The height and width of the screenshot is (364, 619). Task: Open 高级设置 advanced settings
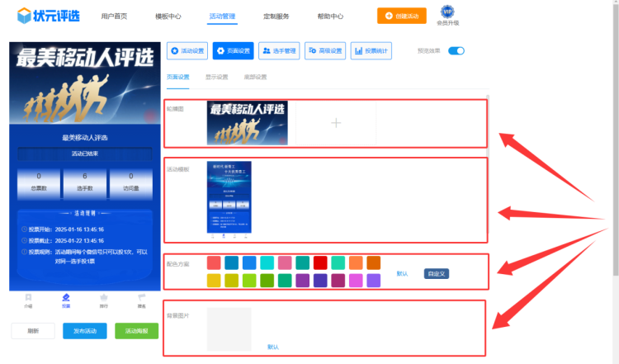point(325,50)
